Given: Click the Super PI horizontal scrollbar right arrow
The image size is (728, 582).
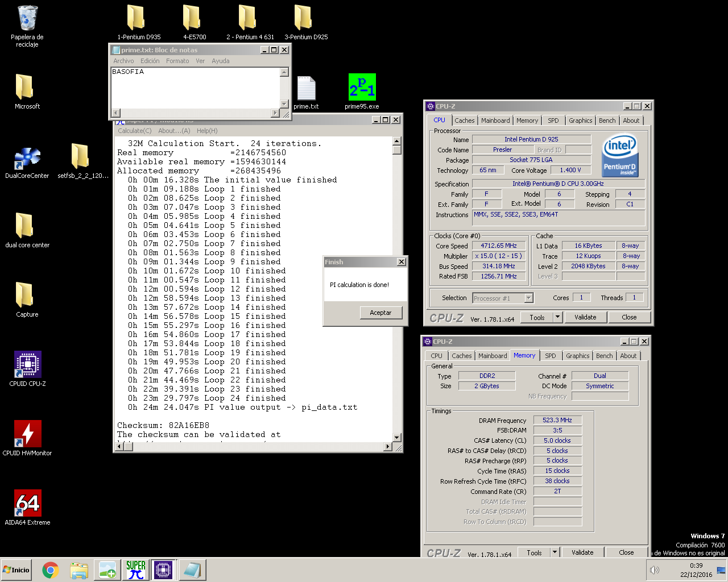Looking at the screenshot, I should click(388, 446).
